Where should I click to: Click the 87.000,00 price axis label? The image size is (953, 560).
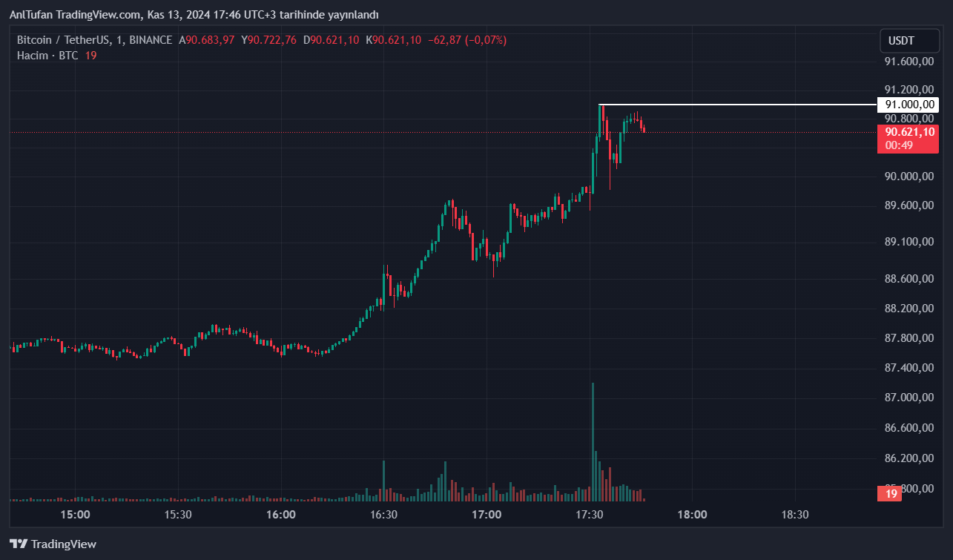pyautogui.click(x=909, y=398)
